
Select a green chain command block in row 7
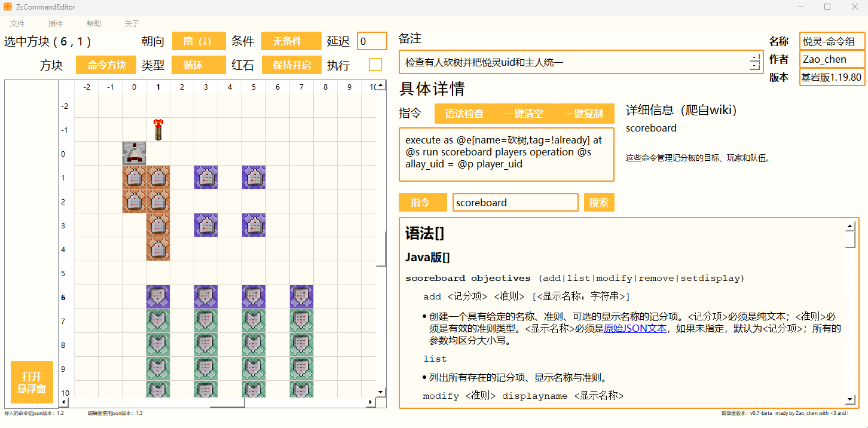[x=158, y=321]
